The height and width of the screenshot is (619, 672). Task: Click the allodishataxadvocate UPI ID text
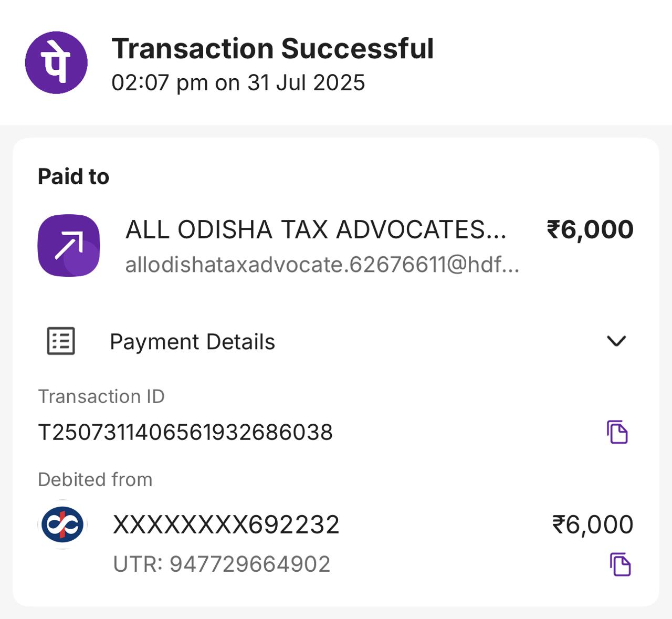pyautogui.click(x=322, y=265)
